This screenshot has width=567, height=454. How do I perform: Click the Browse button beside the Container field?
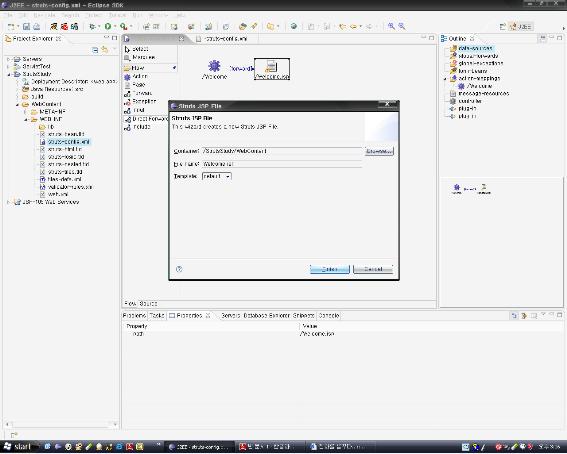tap(379, 151)
